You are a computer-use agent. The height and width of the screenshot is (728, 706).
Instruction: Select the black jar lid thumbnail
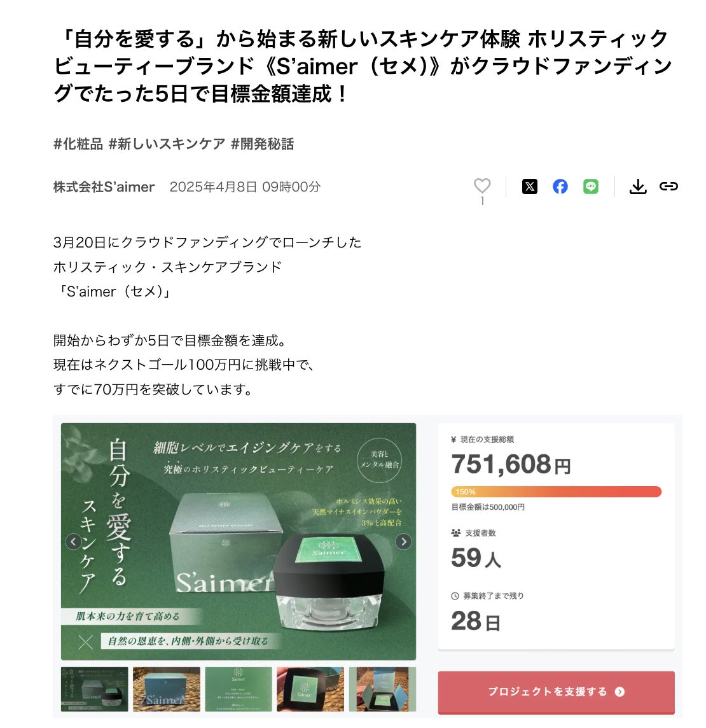pyautogui.click(x=310, y=689)
